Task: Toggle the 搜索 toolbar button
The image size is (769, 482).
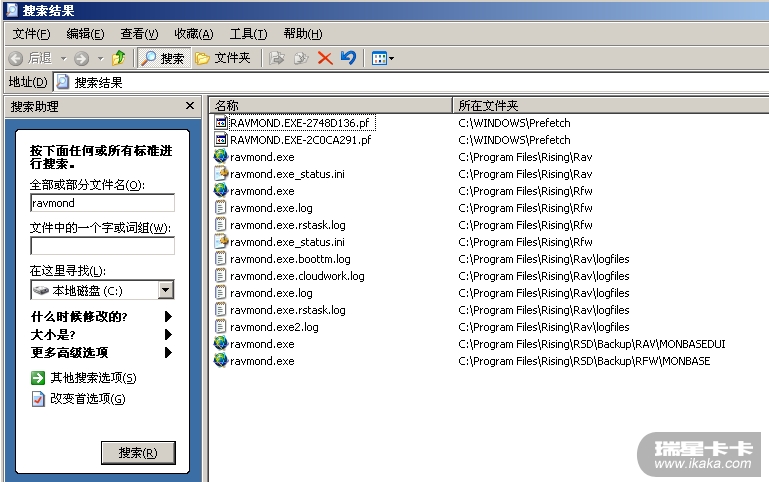Action: [163, 58]
